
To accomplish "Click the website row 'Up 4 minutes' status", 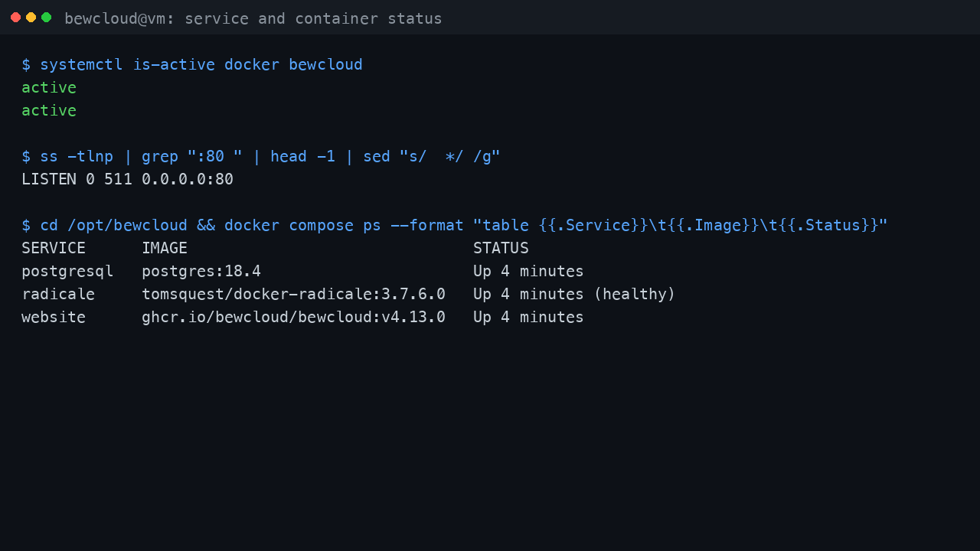I will (528, 318).
